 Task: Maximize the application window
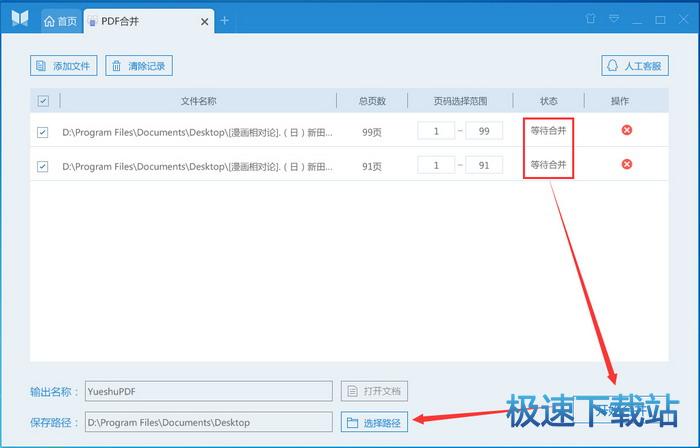(x=660, y=20)
